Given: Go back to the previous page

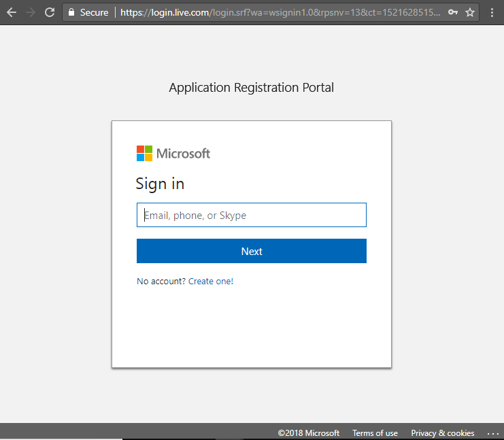Looking at the screenshot, I should coord(12,12).
